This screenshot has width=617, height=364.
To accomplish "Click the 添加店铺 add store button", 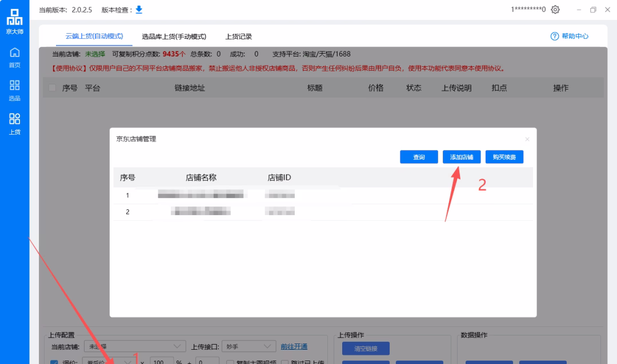I will point(462,157).
